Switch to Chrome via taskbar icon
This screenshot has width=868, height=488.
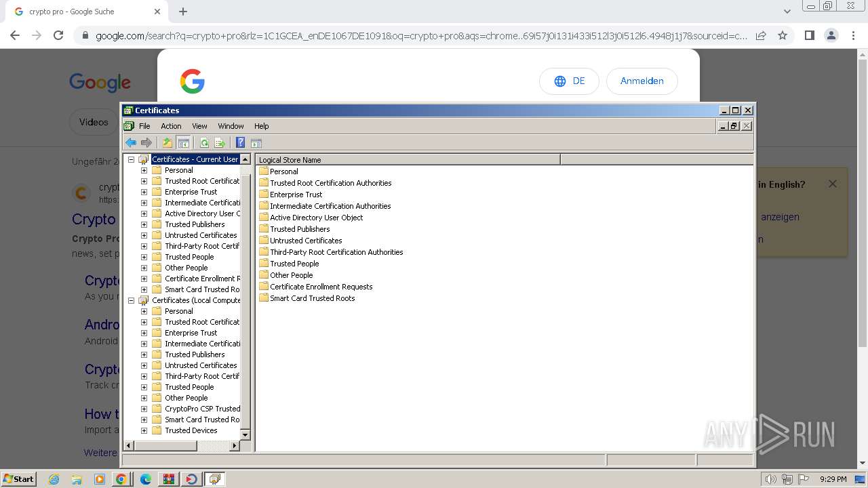pos(121,479)
